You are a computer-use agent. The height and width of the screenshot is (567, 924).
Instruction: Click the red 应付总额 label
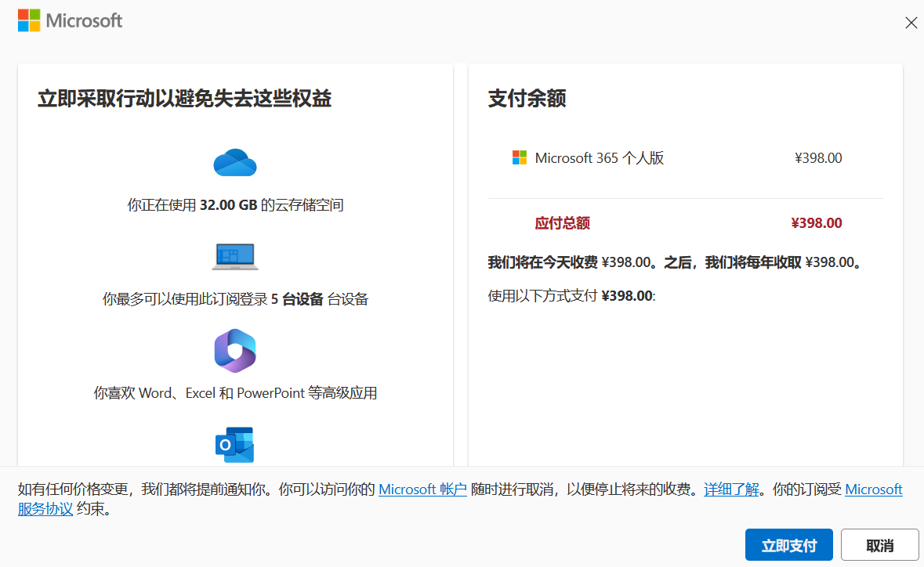coord(562,223)
